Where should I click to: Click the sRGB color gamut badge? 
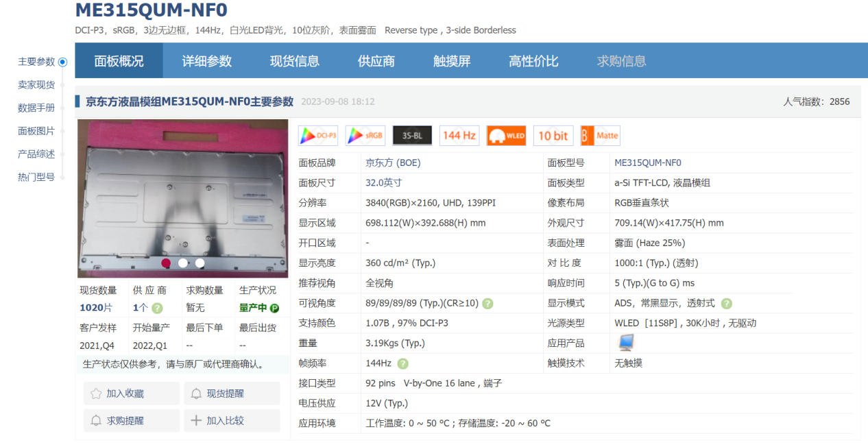365,135
